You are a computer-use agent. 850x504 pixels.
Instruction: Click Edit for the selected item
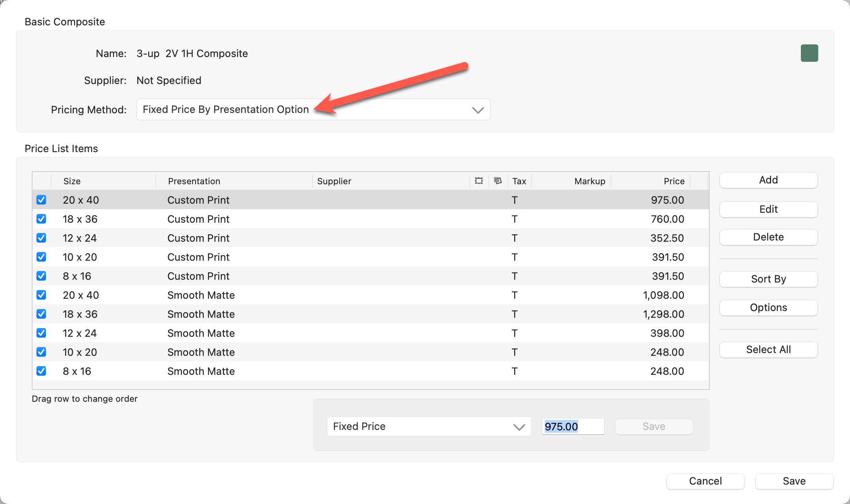[768, 209]
